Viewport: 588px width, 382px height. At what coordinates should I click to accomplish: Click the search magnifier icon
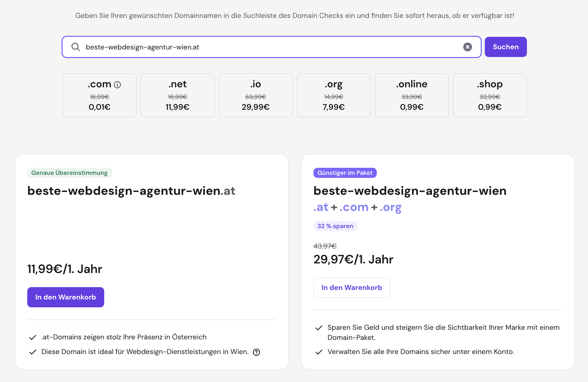pyautogui.click(x=75, y=47)
